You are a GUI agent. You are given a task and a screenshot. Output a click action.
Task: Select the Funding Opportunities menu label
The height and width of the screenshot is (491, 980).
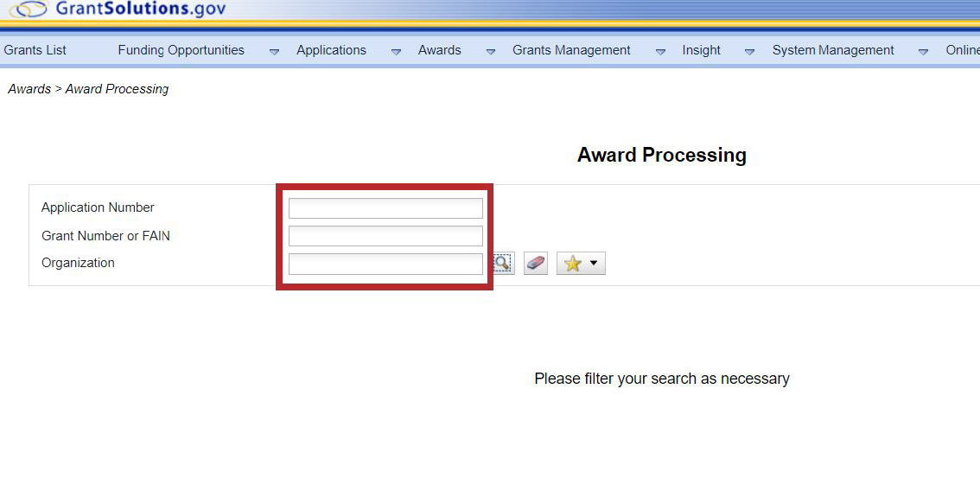point(181,50)
